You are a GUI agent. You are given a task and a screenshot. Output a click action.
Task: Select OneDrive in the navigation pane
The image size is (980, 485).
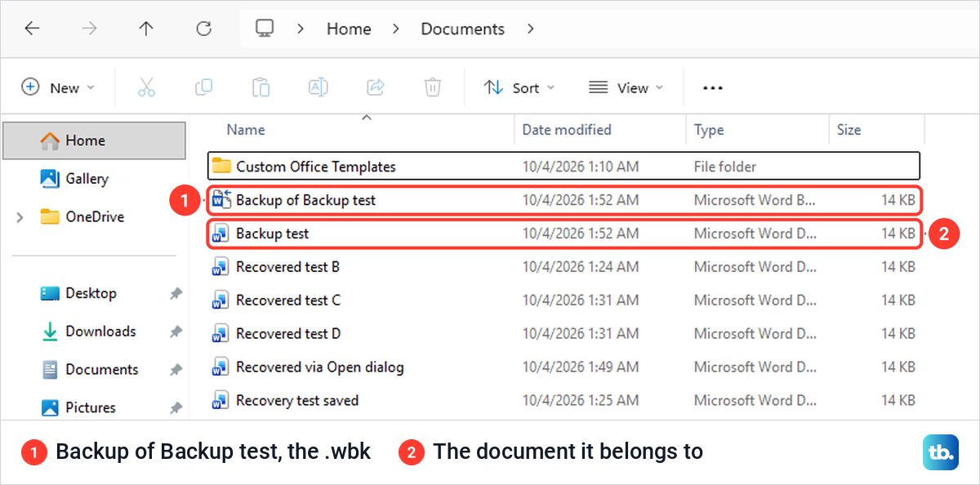coord(82,216)
